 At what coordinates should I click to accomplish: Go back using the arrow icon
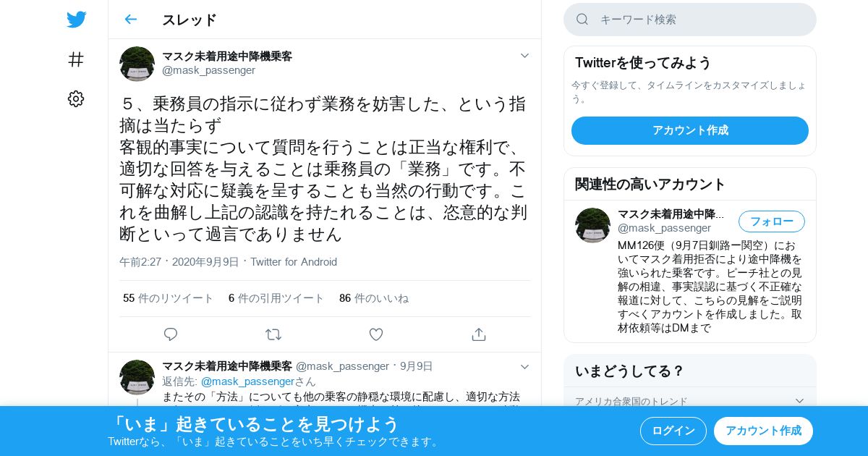tap(130, 20)
